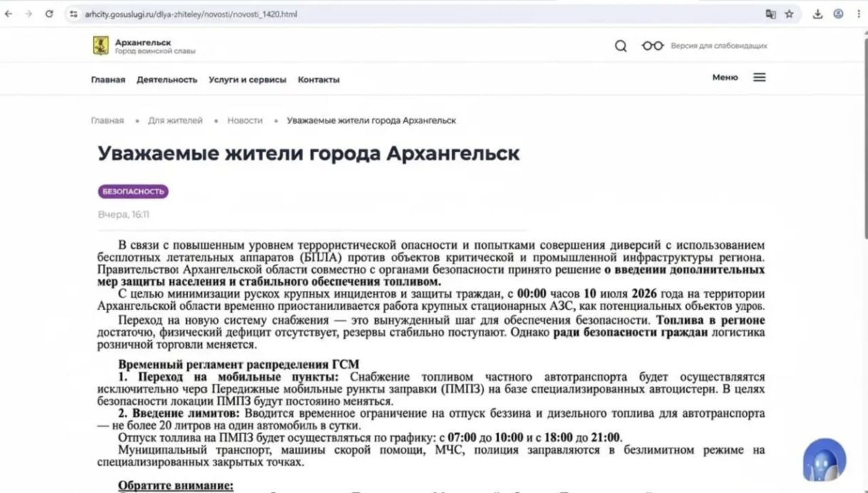
Task: Open the chat assistant robot widget
Action: (825, 460)
